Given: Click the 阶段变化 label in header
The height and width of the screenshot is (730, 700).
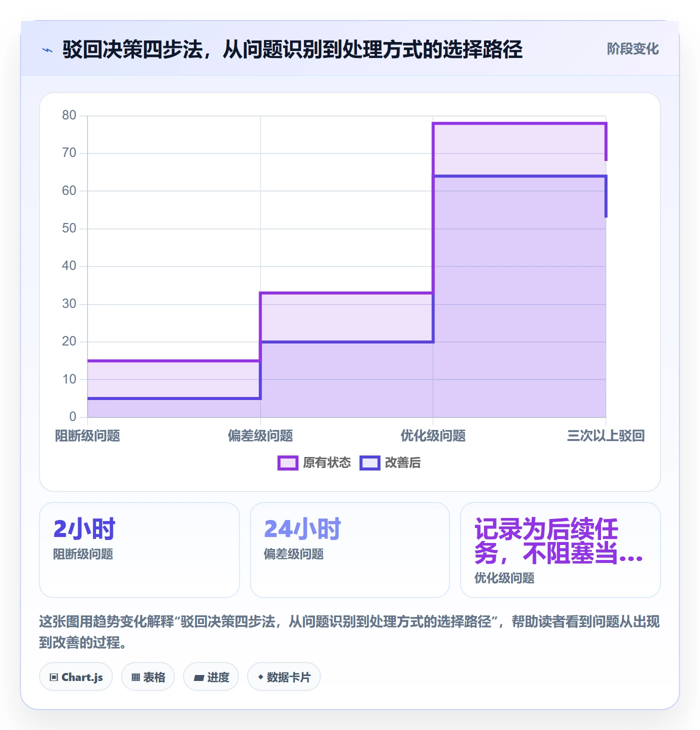Looking at the screenshot, I should tap(632, 49).
